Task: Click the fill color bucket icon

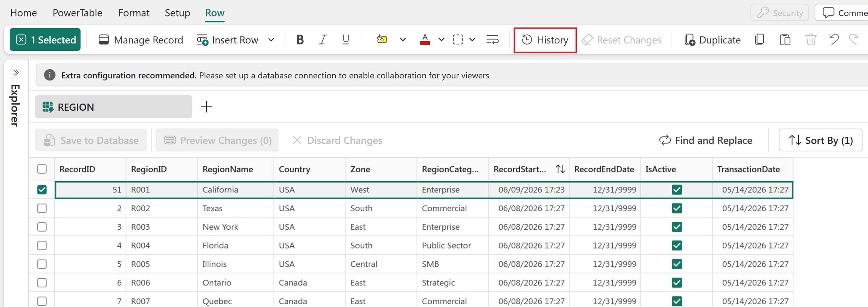Action: pos(382,40)
